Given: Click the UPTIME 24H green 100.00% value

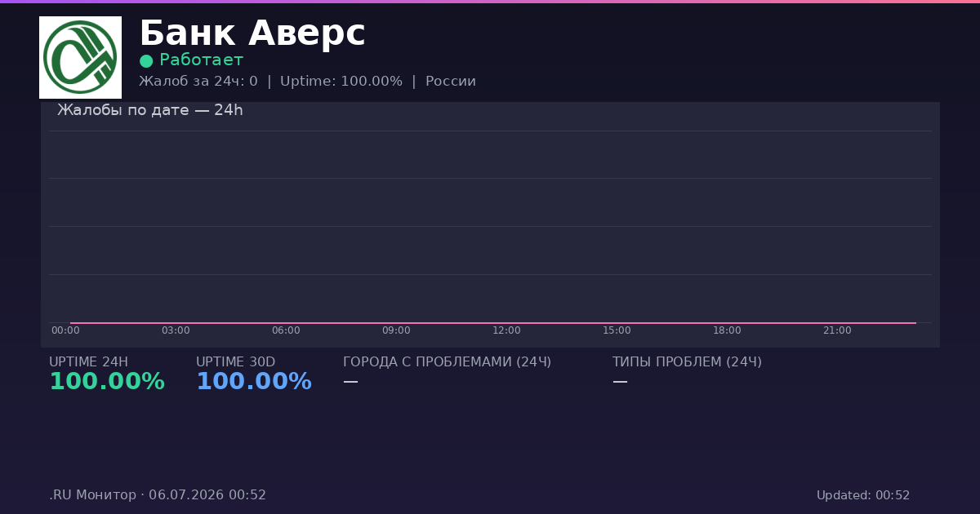Looking at the screenshot, I should coord(107,382).
